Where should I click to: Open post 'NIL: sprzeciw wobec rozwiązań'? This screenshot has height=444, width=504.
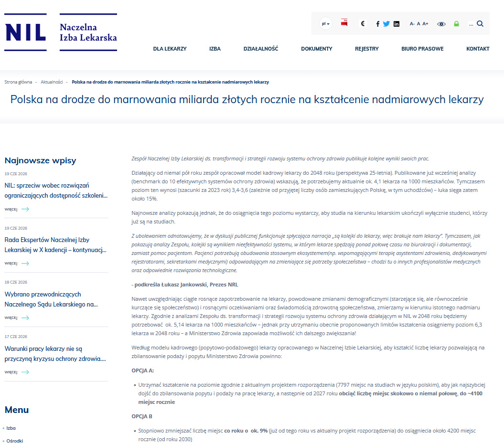(x=56, y=190)
